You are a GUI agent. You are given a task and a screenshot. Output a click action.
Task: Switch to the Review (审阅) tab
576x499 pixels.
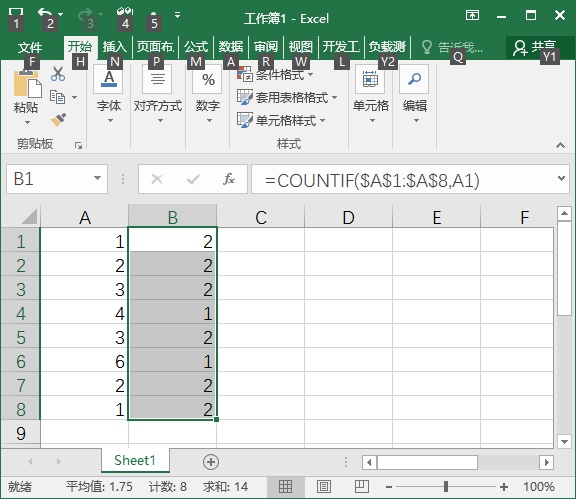[x=266, y=47]
